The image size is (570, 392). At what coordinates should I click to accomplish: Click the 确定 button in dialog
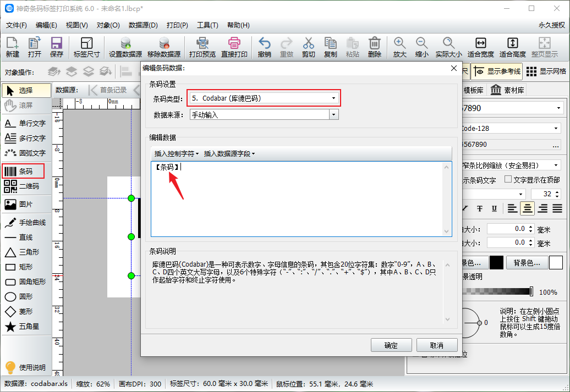click(391, 345)
